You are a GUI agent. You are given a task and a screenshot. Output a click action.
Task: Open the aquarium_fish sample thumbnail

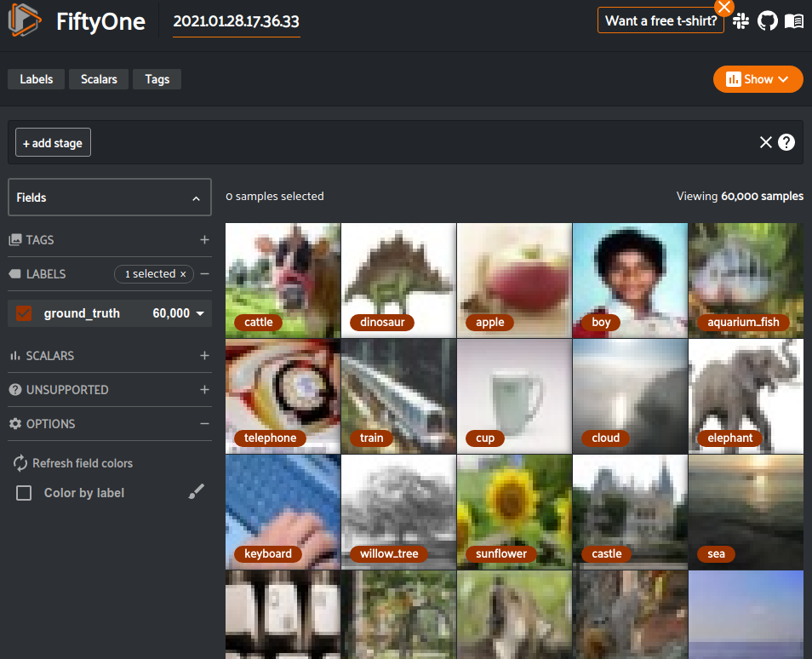pos(746,280)
